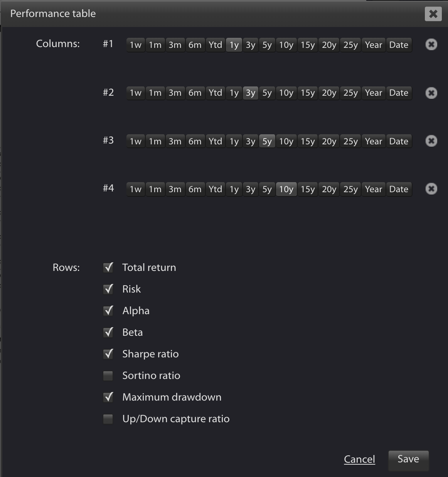Uncheck the Total return row
This screenshot has height=477, width=448.
coord(108,267)
